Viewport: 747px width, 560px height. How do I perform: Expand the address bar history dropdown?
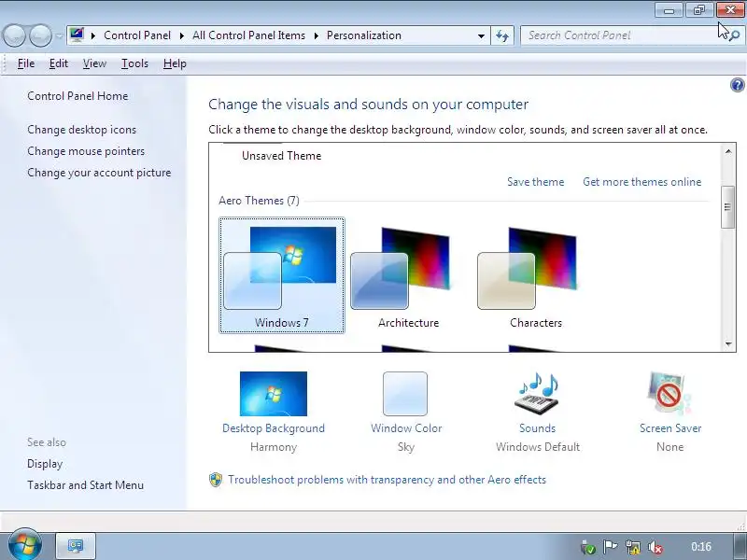click(481, 35)
